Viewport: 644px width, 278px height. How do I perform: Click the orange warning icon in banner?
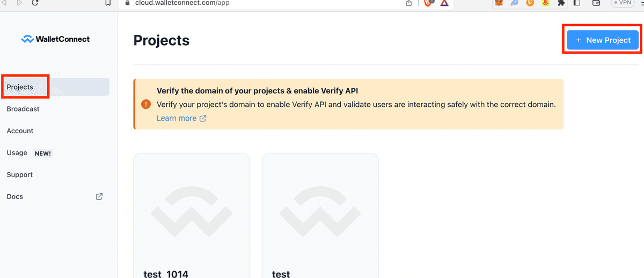(x=146, y=104)
